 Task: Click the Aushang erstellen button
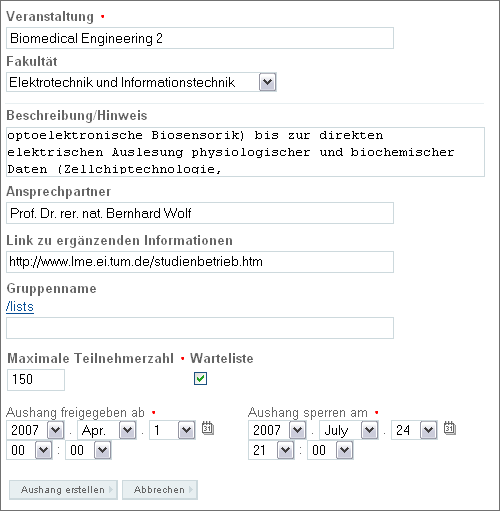pyautogui.click(x=63, y=490)
